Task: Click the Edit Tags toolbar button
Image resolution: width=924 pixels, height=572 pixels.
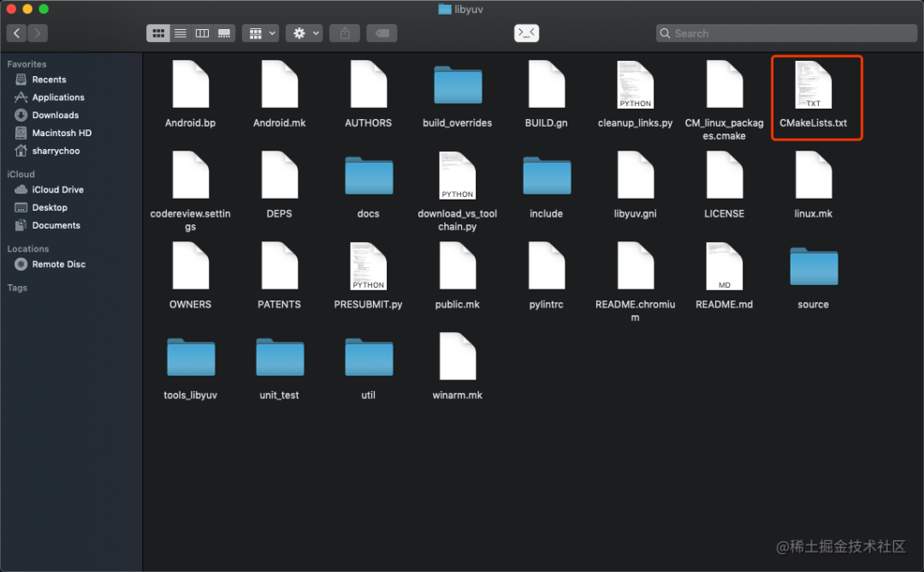Action: [x=382, y=33]
